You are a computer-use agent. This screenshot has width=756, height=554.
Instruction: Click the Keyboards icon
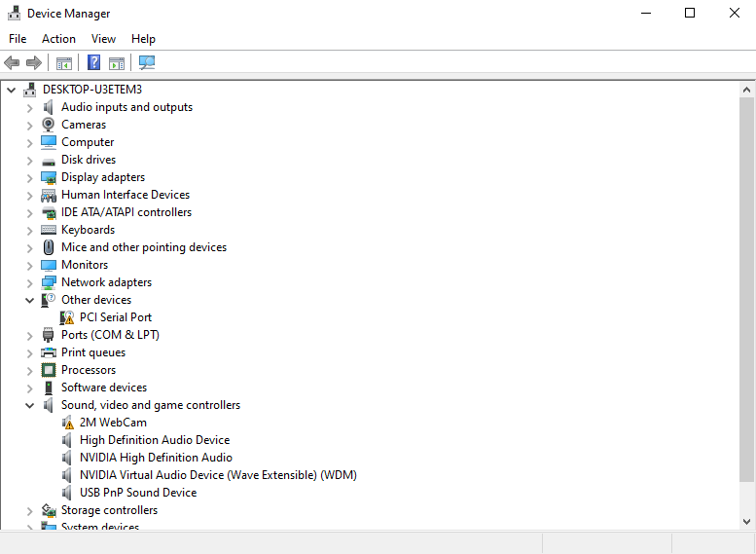49,230
